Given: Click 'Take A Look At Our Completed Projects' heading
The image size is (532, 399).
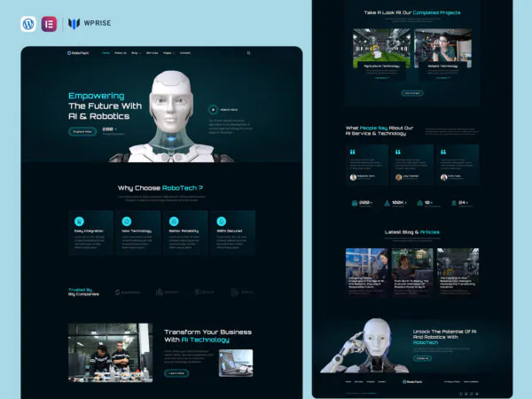Looking at the screenshot, I should click(412, 12).
